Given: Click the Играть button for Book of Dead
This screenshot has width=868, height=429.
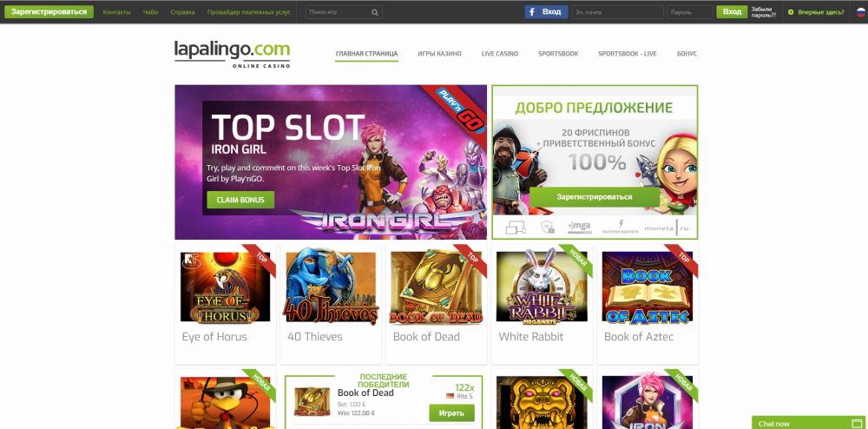Looking at the screenshot, I should pos(451,413).
